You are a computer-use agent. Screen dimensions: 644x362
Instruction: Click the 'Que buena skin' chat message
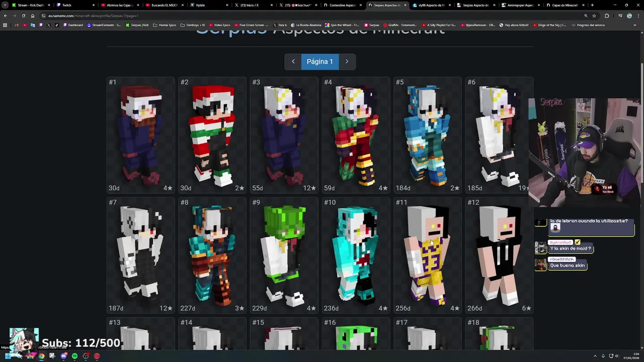point(568,265)
